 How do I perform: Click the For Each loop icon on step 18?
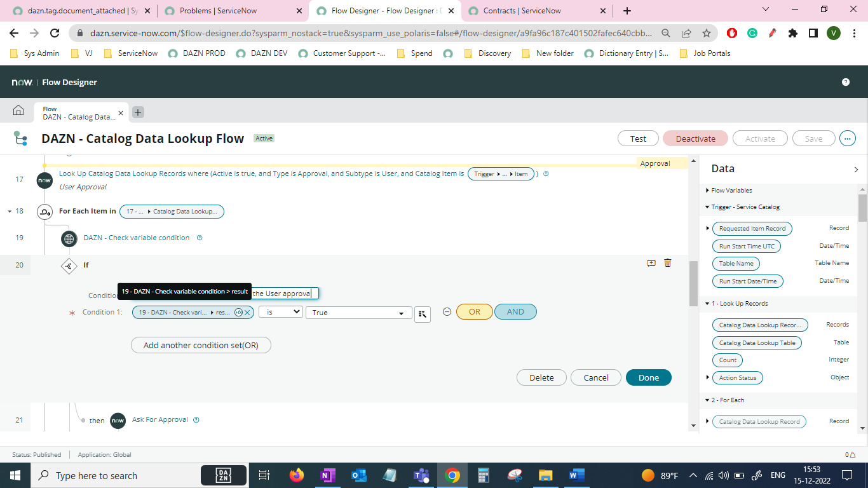[45, 212]
